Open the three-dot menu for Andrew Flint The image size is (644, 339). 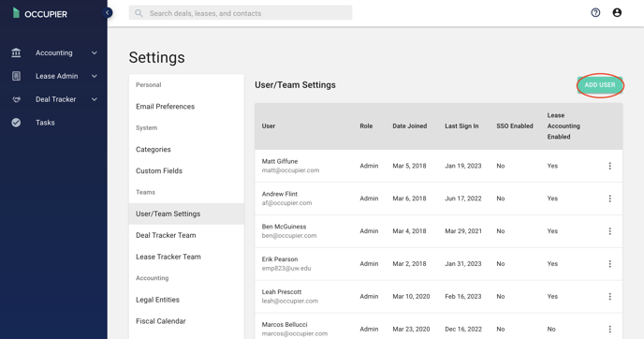click(609, 199)
